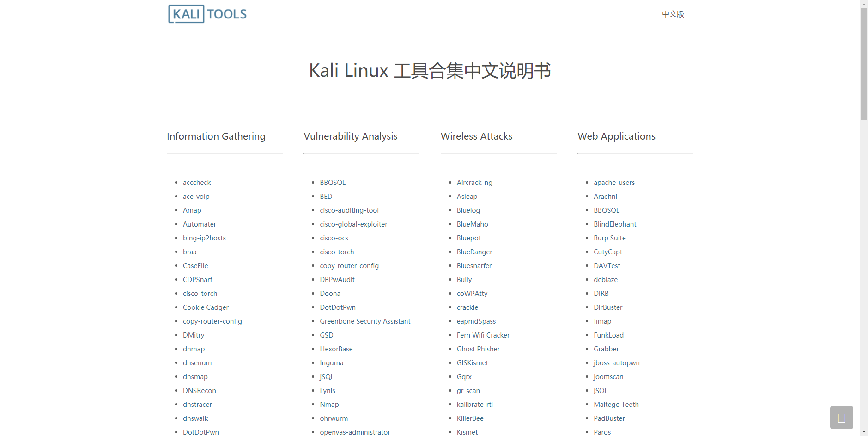This screenshot has width=868, height=436.
Task: Click the cisco-global-exploiter link
Action: click(x=353, y=224)
